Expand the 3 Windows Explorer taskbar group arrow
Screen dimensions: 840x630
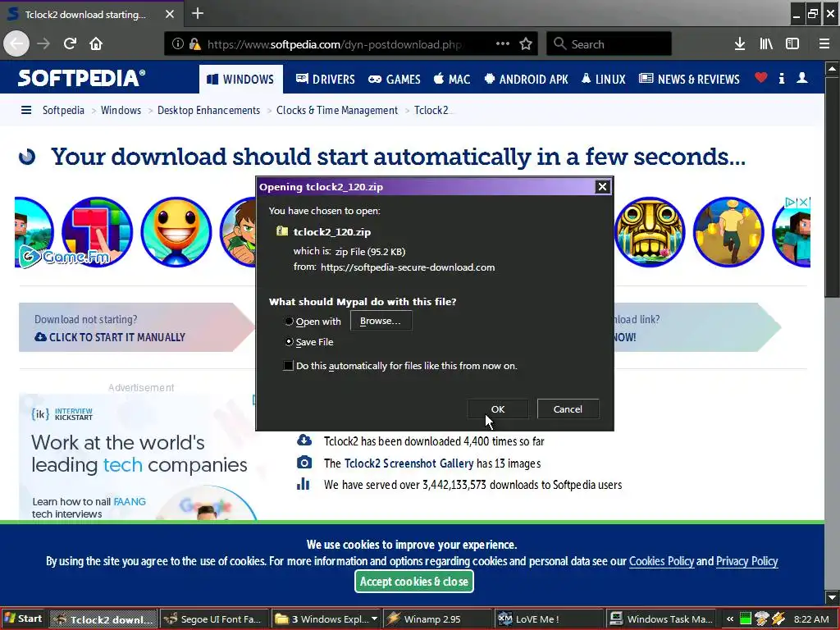[374, 619]
